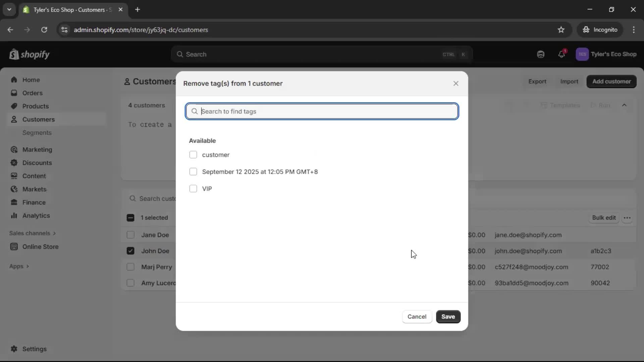Viewport: 644px width, 362px height.
Task: Click the notifications bell
Action: click(x=562, y=54)
